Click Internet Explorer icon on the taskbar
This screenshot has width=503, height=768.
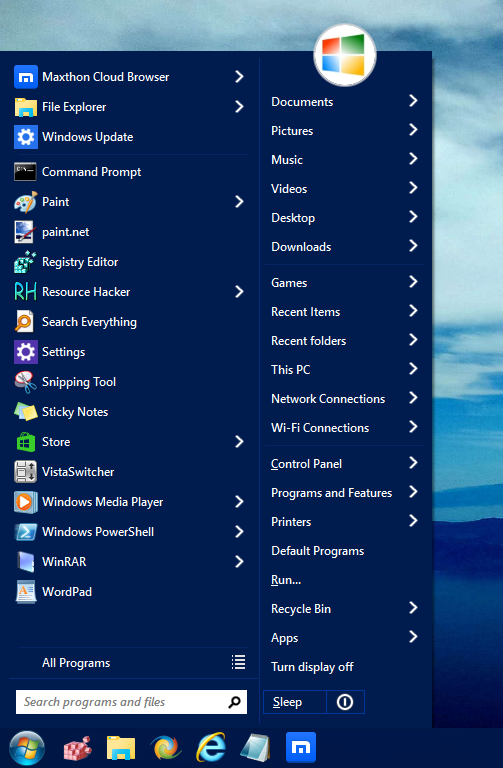pyautogui.click(x=211, y=747)
